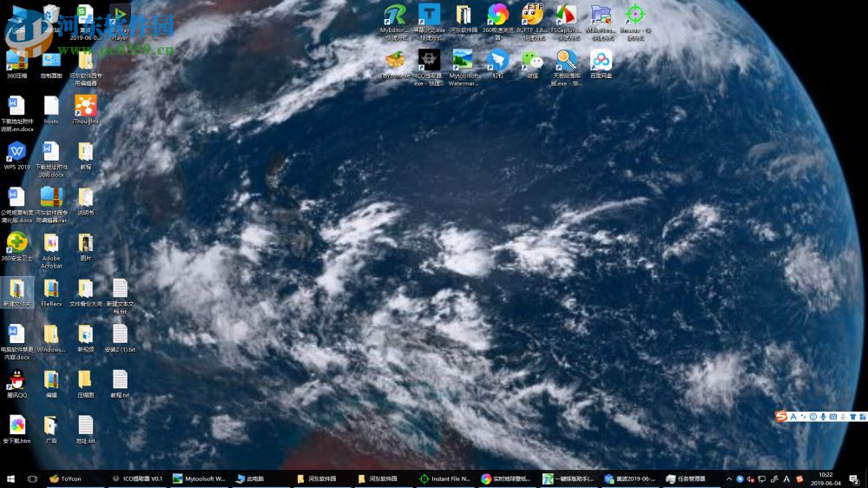Screen dimensions: 868x488
Task: Select the highlighted 新建文件夹 folder
Action: coord(16,293)
